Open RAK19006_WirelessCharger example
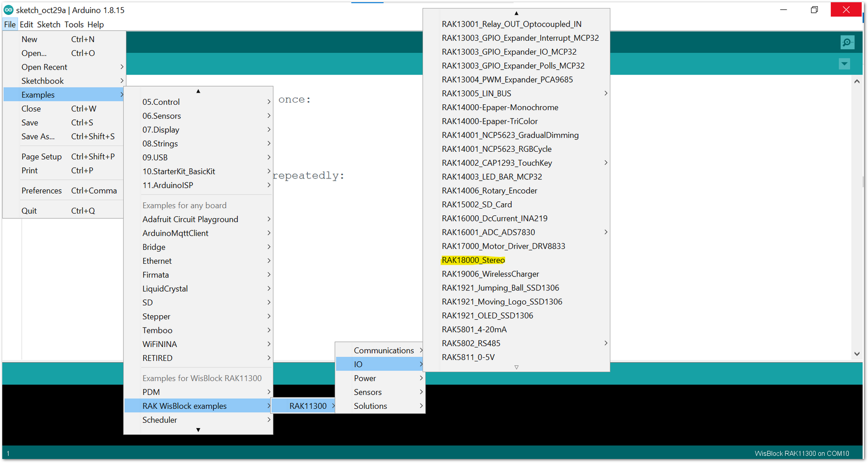Image resolution: width=868 pixels, height=463 pixels. 516,274
